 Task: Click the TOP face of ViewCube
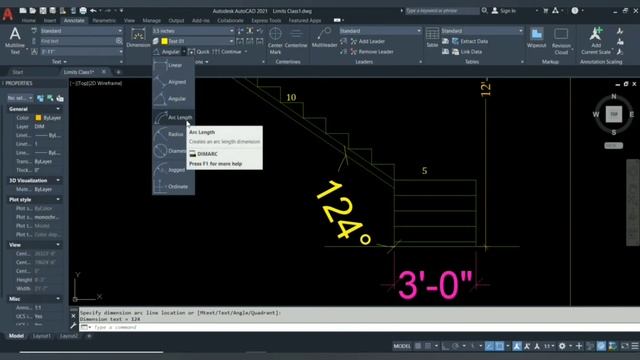click(x=613, y=114)
